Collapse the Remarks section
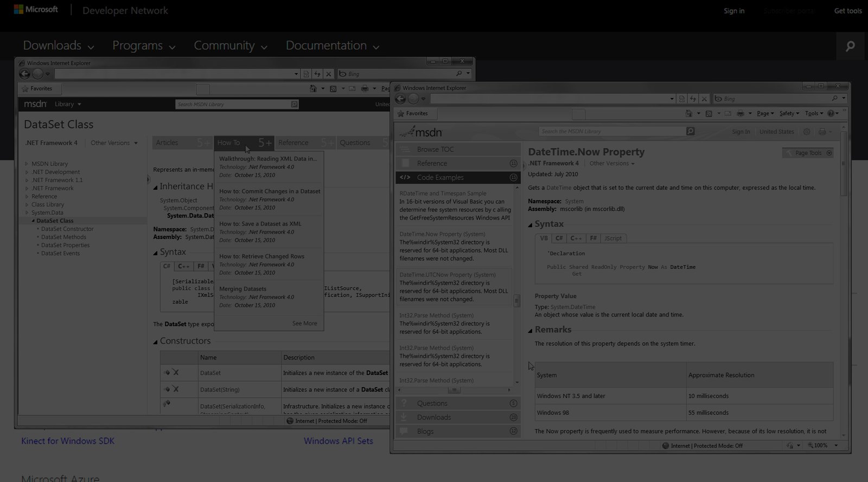Viewport: 868px width, 482px height. tap(531, 330)
